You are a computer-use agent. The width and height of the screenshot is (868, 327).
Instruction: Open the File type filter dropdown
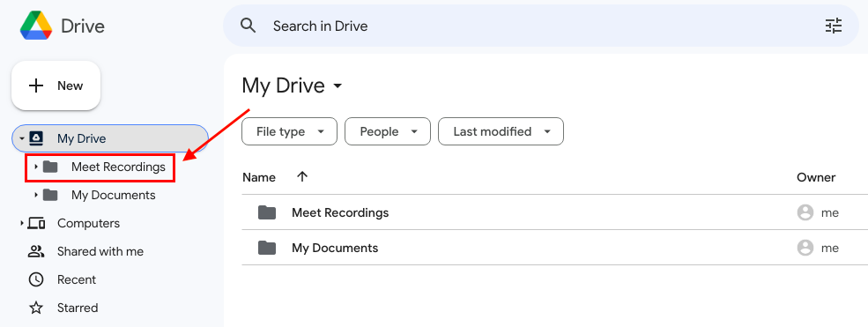tap(290, 131)
